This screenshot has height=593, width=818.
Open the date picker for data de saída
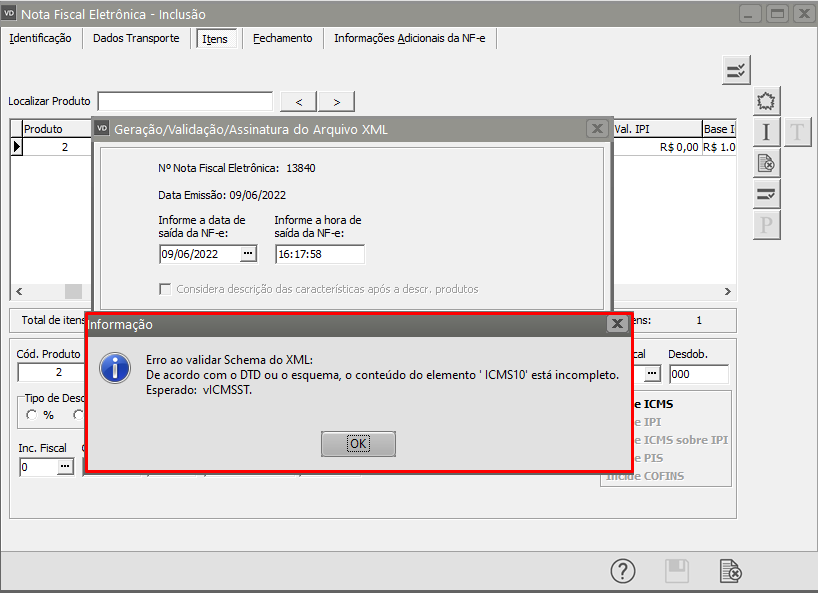[x=248, y=254]
